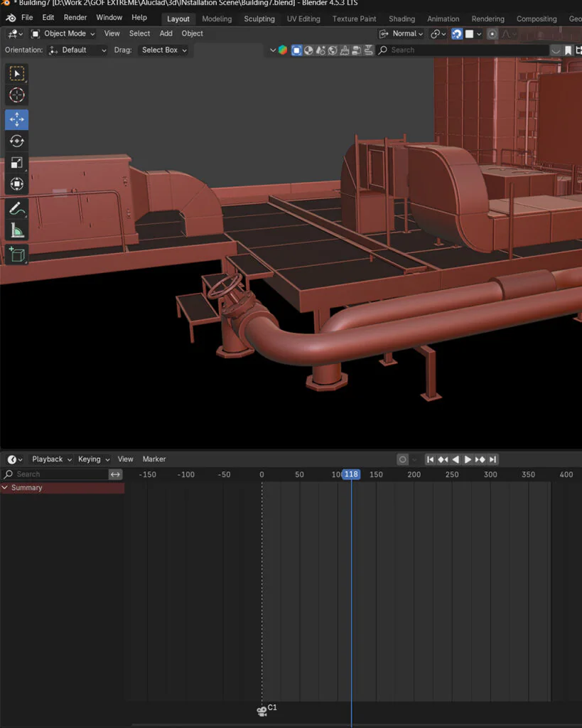The height and width of the screenshot is (728, 582).
Task: Open the timeline View menu
Action: [x=125, y=460]
